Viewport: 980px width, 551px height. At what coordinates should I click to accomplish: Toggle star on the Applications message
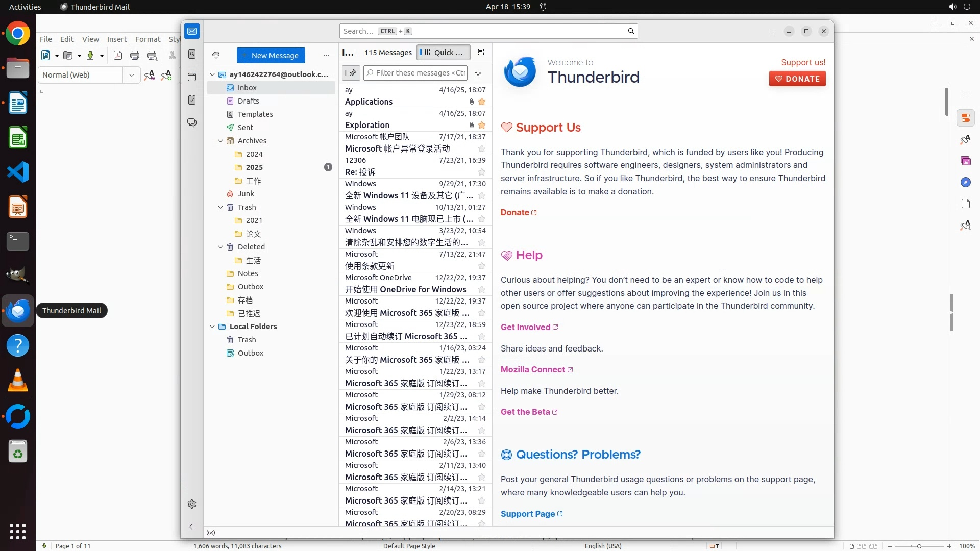[481, 102]
